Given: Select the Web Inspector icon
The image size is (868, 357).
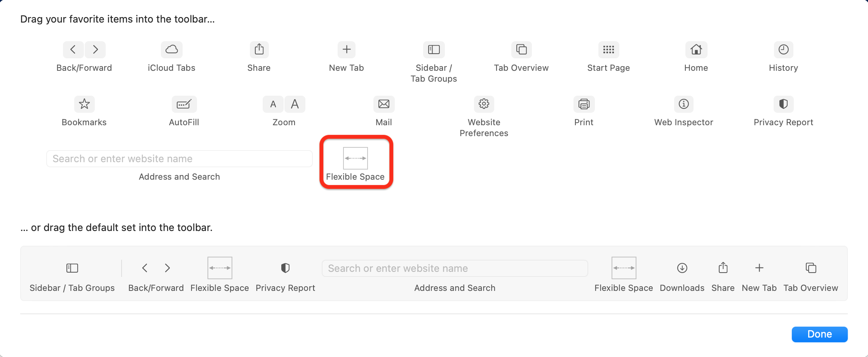Looking at the screenshot, I should coord(683,104).
